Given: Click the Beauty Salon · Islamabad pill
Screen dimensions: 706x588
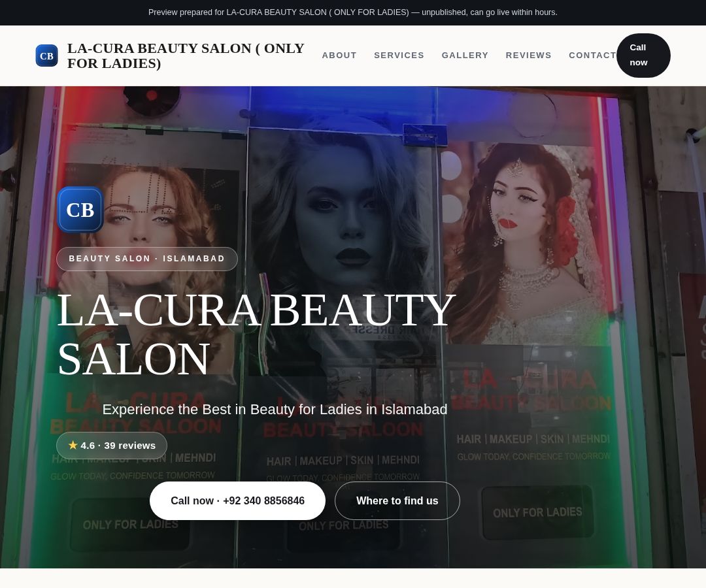Looking at the screenshot, I should tap(147, 259).
